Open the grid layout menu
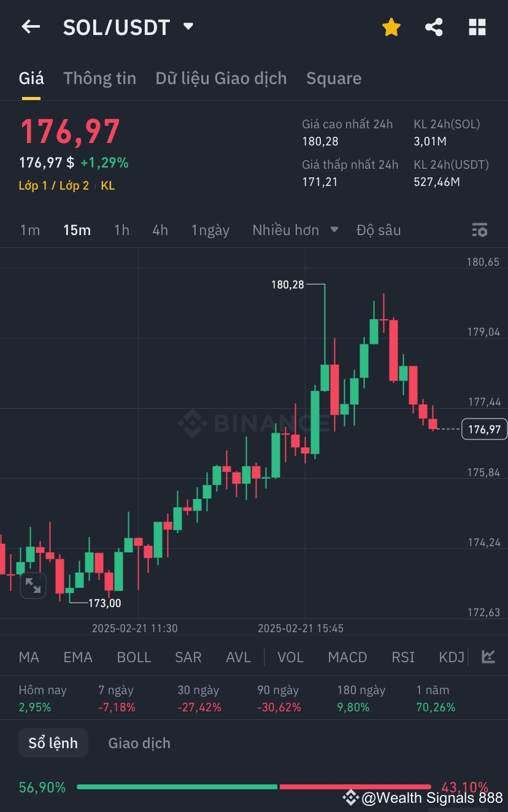The height and width of the screenshot is (812, 508). point(477,27)
